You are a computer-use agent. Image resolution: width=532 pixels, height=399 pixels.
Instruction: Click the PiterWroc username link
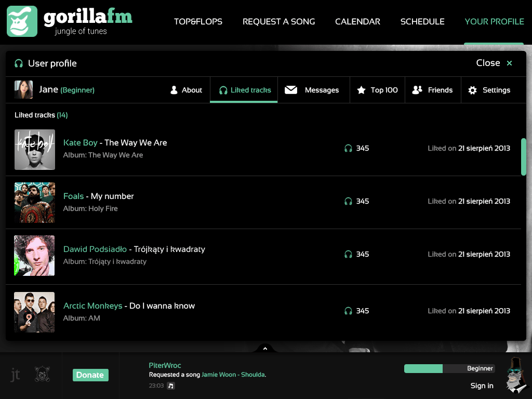165,365
